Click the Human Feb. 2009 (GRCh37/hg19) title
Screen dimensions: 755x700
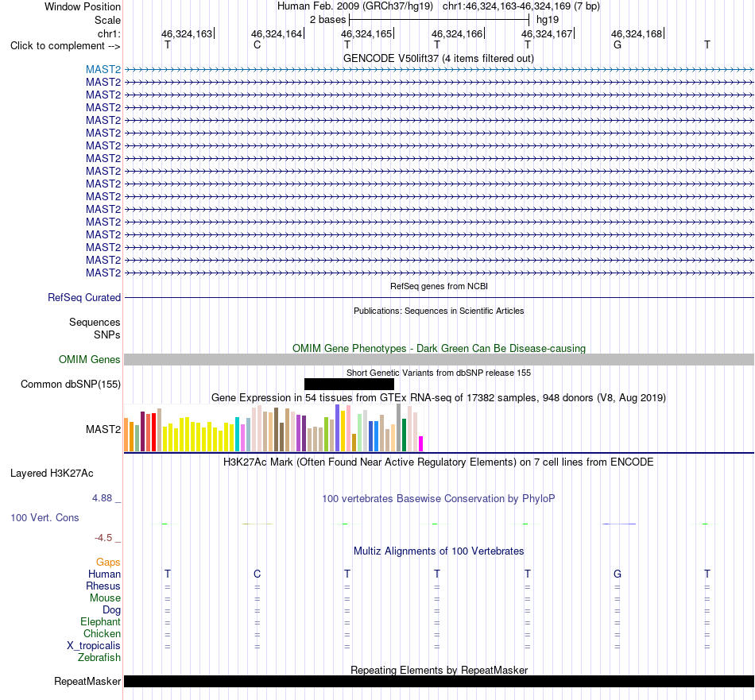[x=355, y=6]
